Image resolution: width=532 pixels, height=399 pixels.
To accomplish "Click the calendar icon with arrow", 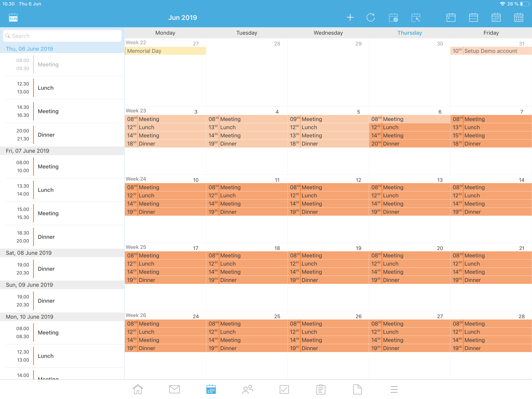I will [416, 18].
